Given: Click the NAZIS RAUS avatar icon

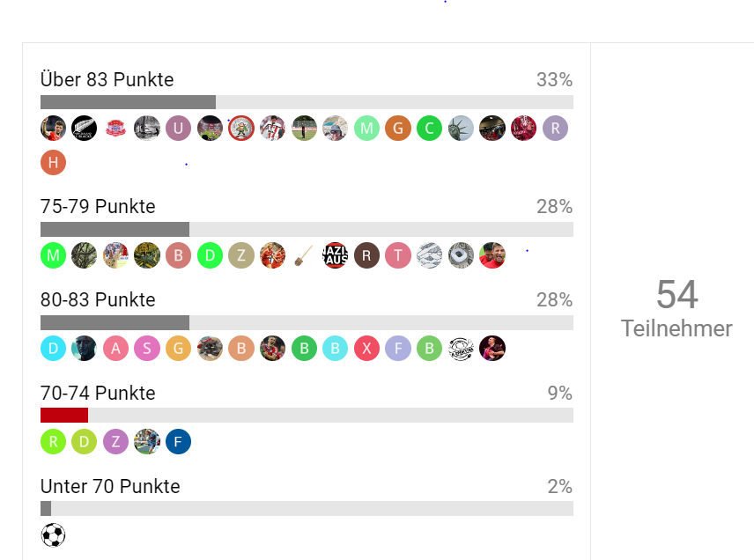Looking at the screenshot, I should tap(336, 255).
